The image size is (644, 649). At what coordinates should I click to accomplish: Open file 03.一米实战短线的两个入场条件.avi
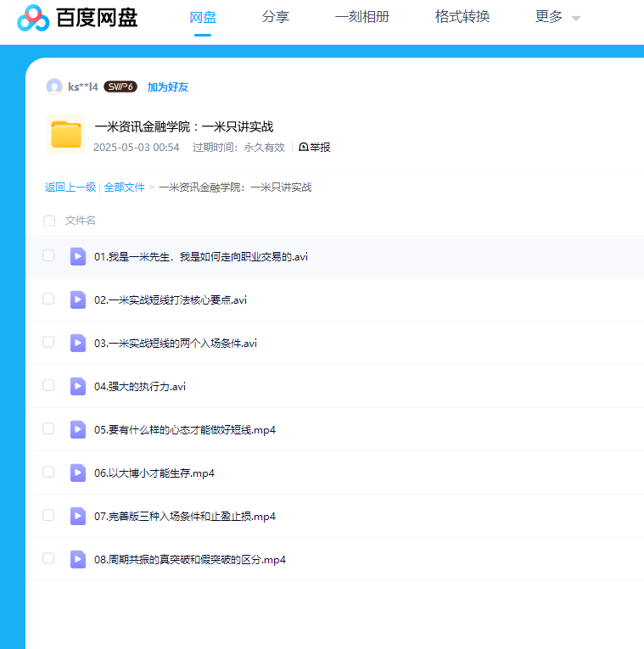coord(176,344)
